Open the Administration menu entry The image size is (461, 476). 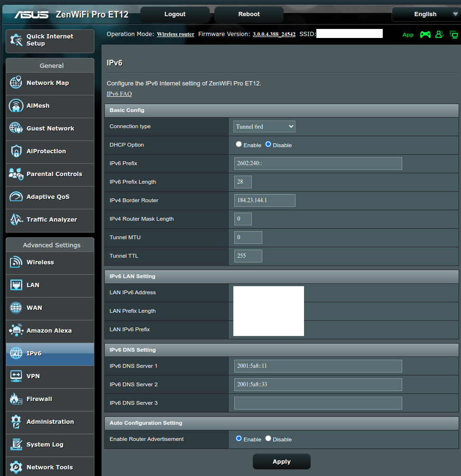click(50, 421)
